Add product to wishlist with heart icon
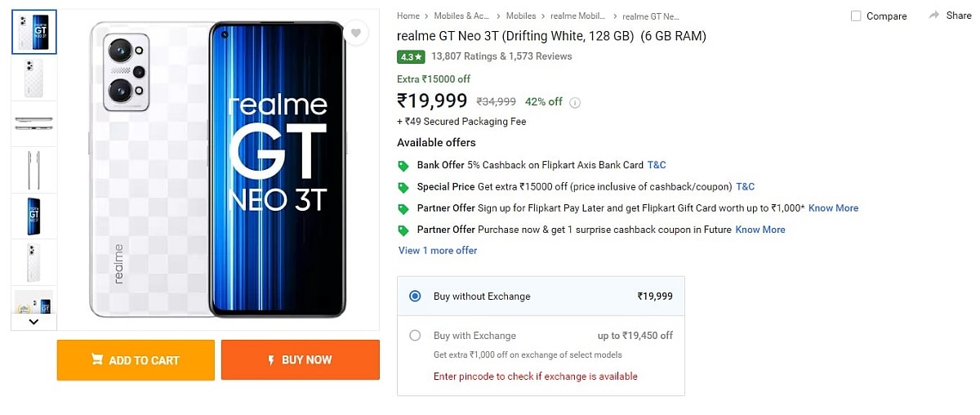The width and height of the screenshot is (980, 415). coord(355,33)
